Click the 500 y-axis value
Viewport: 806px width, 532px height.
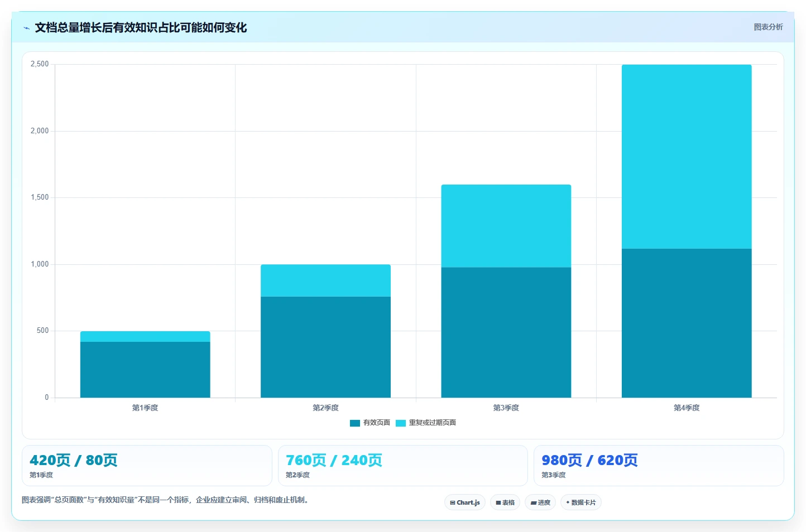click(43, 331)
